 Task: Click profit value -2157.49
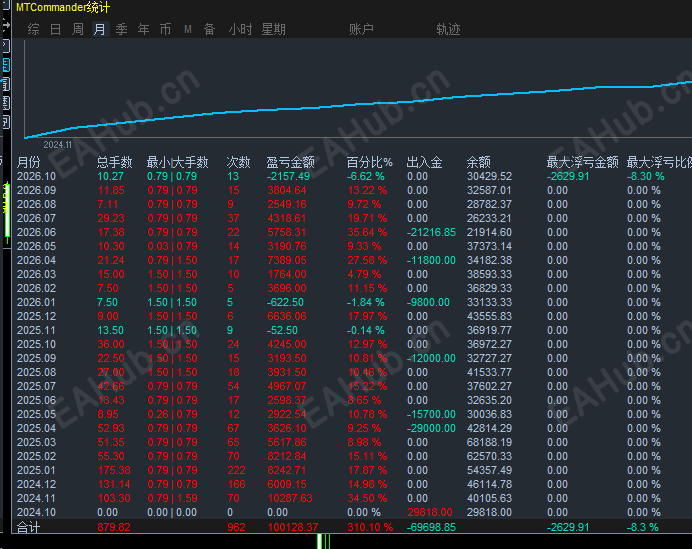click(288, 176)
